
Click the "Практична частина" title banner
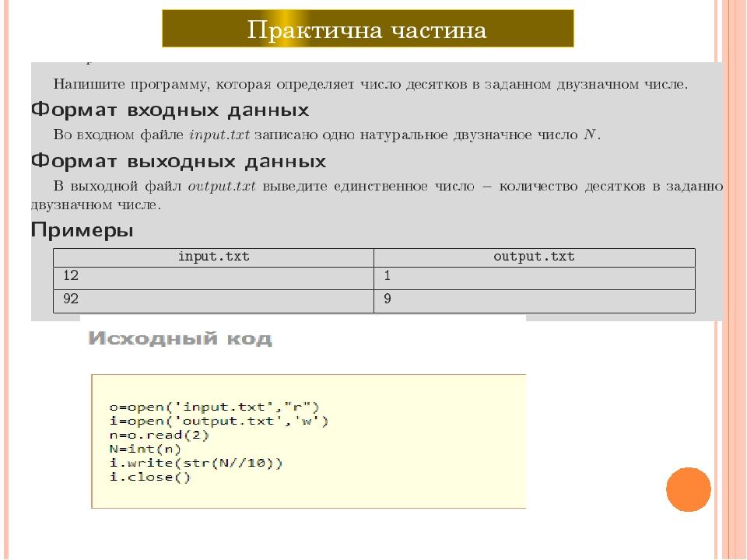[x=367, y=30]
